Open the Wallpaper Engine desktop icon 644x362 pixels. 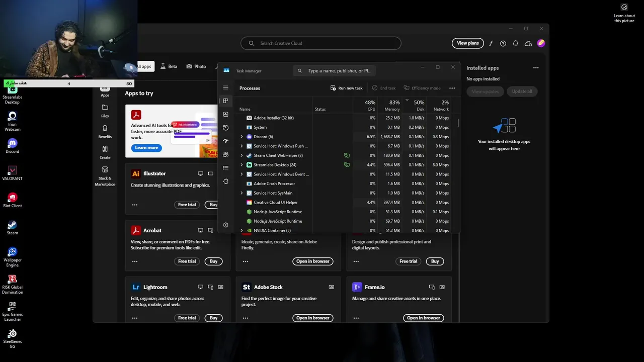13,257
